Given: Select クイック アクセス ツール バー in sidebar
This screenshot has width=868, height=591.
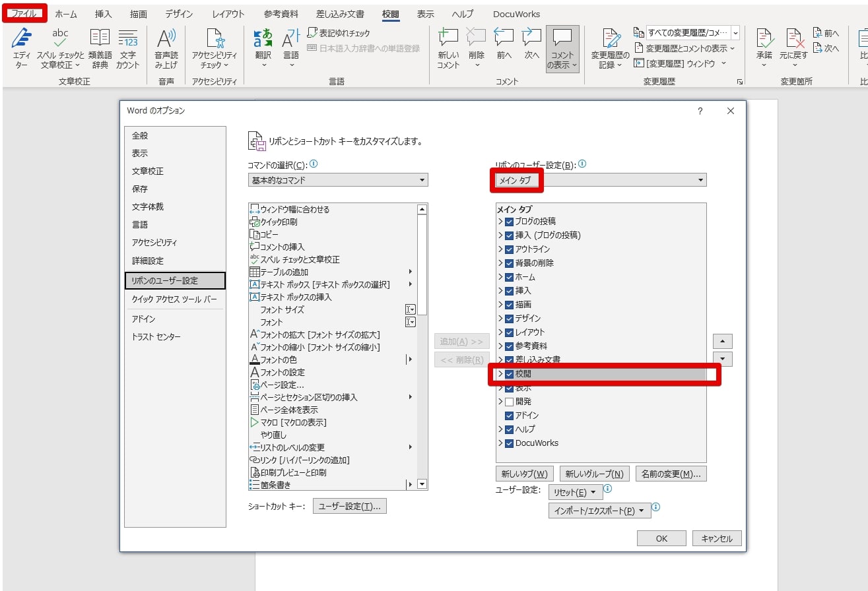Looking at the screenshot, I should [x=175, y=298].
